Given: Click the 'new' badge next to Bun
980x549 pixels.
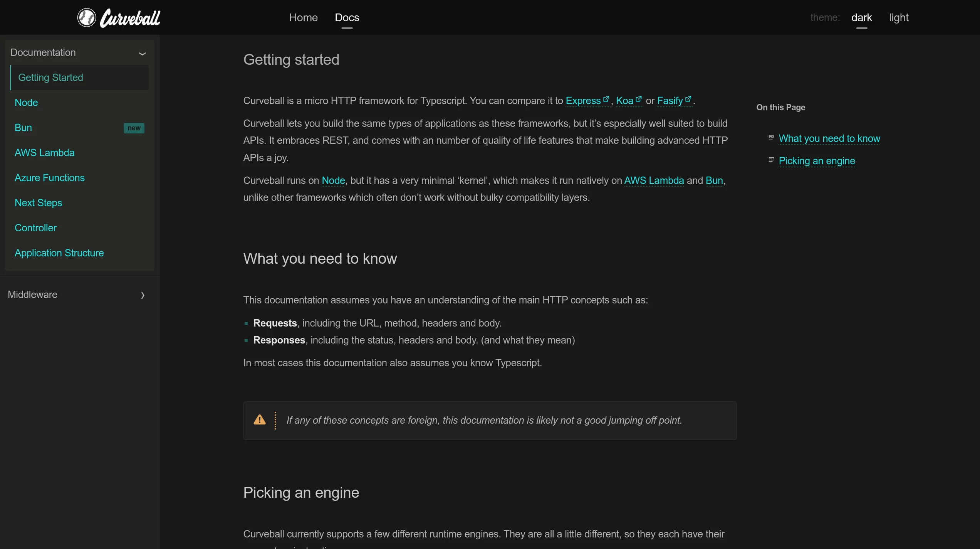Looking at the screenshot, I should click(x=134, y=128).
